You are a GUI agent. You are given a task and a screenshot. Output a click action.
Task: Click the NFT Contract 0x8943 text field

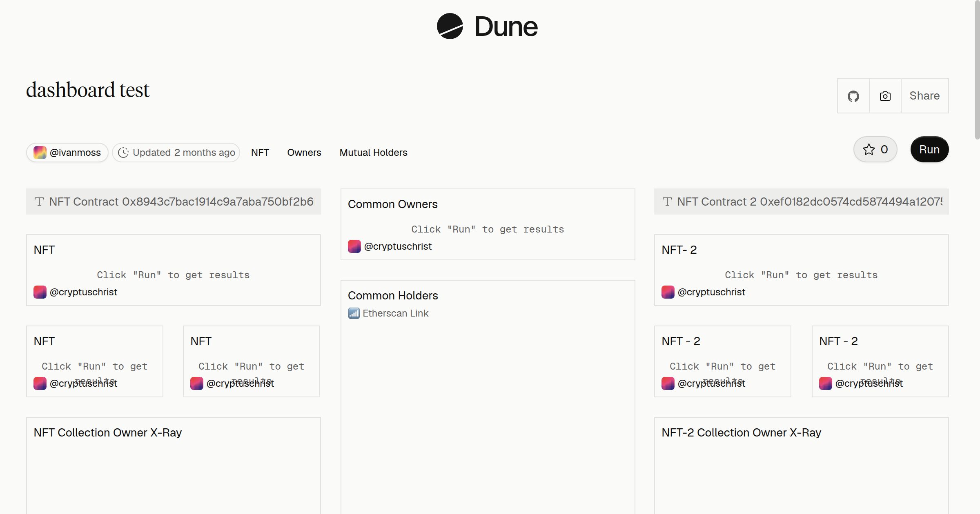174,202
